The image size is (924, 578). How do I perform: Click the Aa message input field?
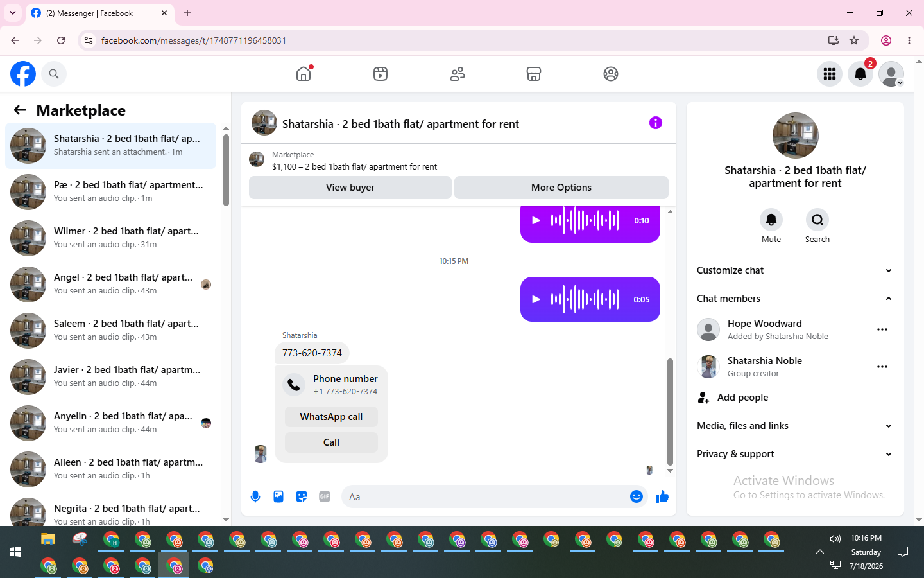pos(486,496)
